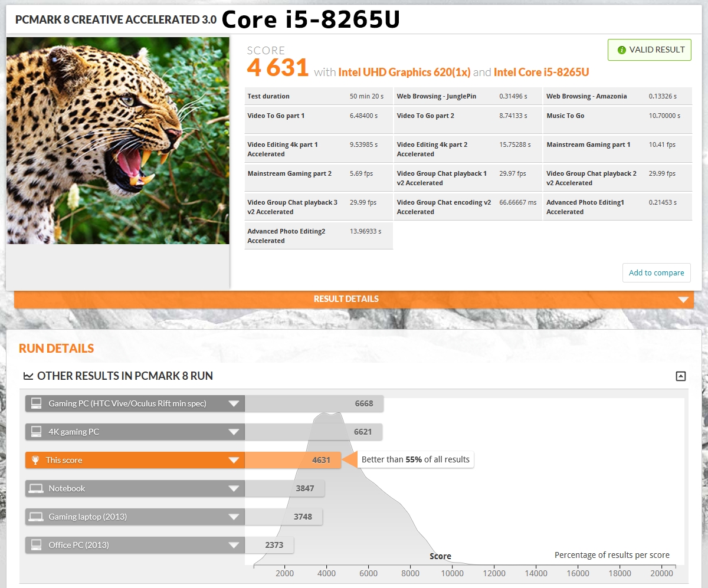Click the desktop icon on Gaming PC row
This screenshot has height=588, width=708.
tap(37, 403)
